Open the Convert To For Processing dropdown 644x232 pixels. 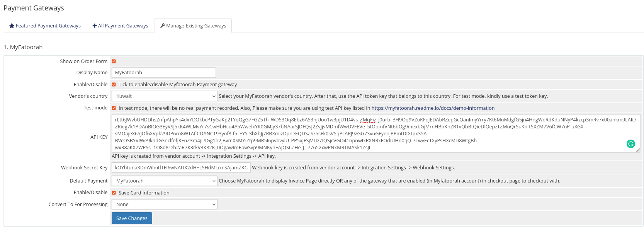tap(165, 204)
